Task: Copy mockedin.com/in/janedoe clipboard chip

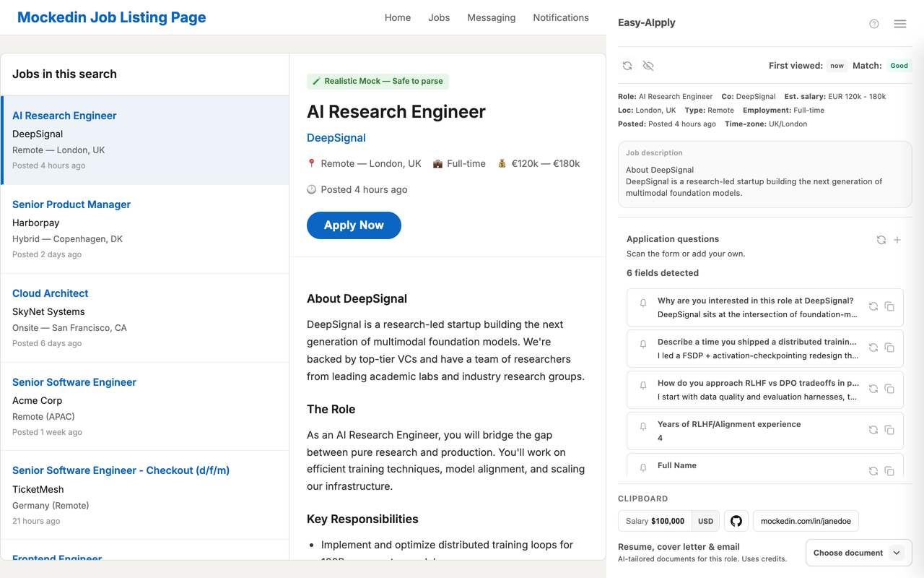Action: coord(806,521)
